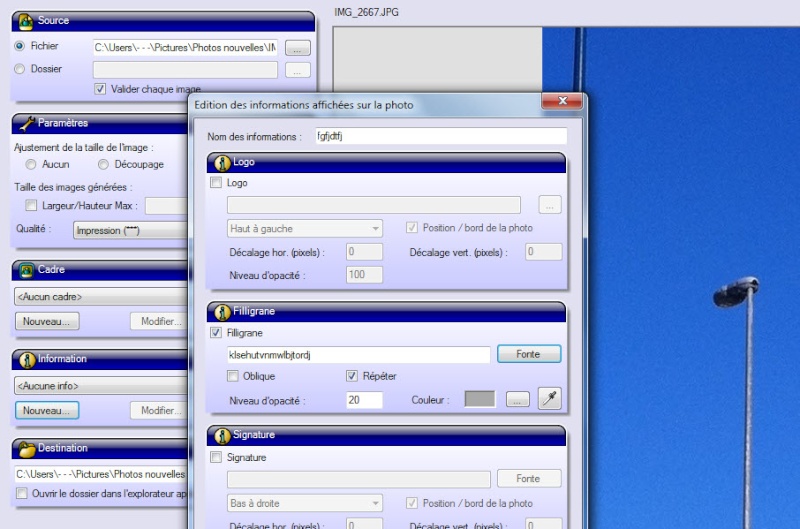Select the Dossier radio button
The height and width of the screenshot is (529, 800).
(19, 68)
